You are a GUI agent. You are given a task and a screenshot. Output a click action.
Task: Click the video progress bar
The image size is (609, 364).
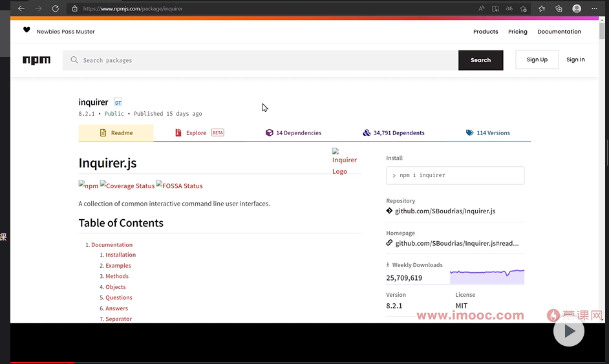tap(307, 363)
